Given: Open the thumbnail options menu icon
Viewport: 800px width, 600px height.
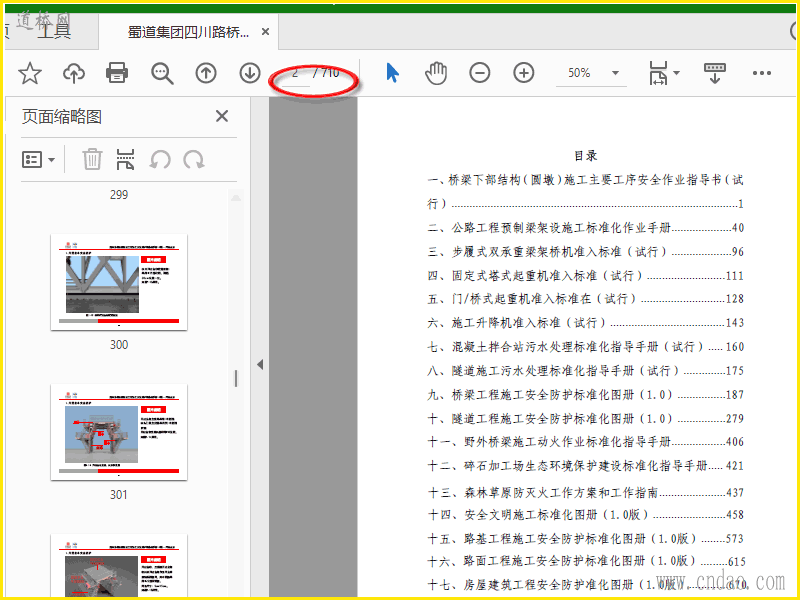Looking at the screenshot, I should point(38,160).
